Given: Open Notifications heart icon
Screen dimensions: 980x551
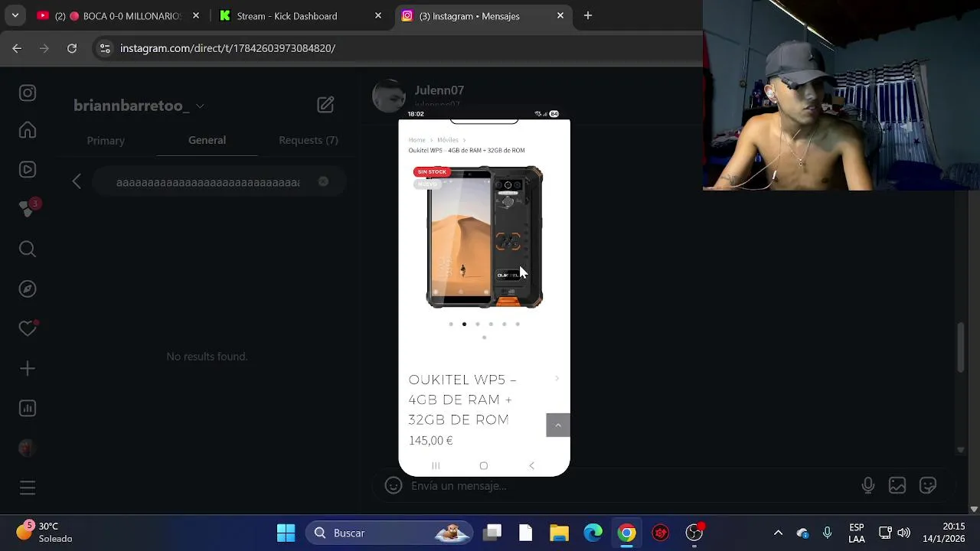Looking at the screenshot, I should pyautogui.click(x=28, y=328).
